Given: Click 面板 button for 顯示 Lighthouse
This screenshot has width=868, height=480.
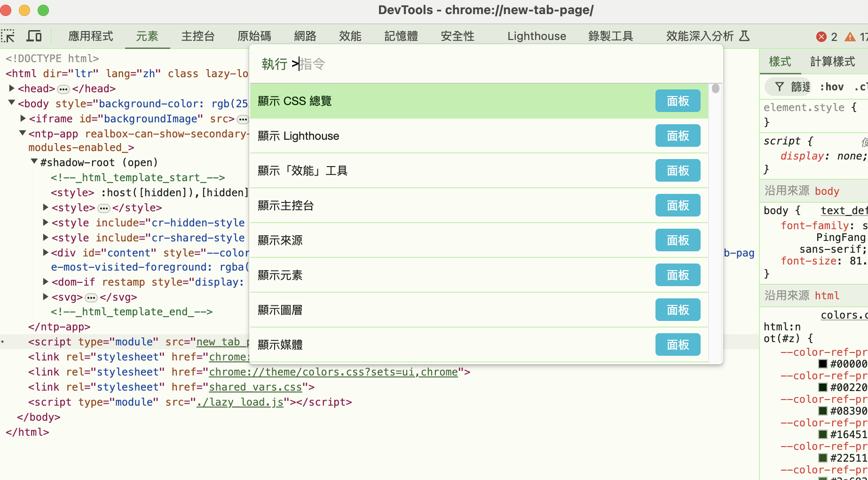Looking at the screenshot, I should pos(678,136).
